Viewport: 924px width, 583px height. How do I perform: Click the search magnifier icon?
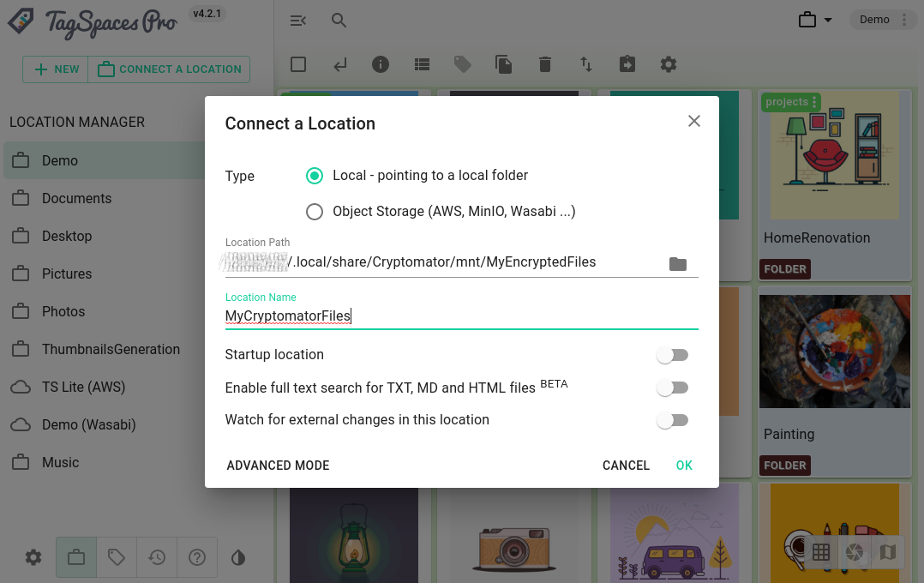point(339,20)
